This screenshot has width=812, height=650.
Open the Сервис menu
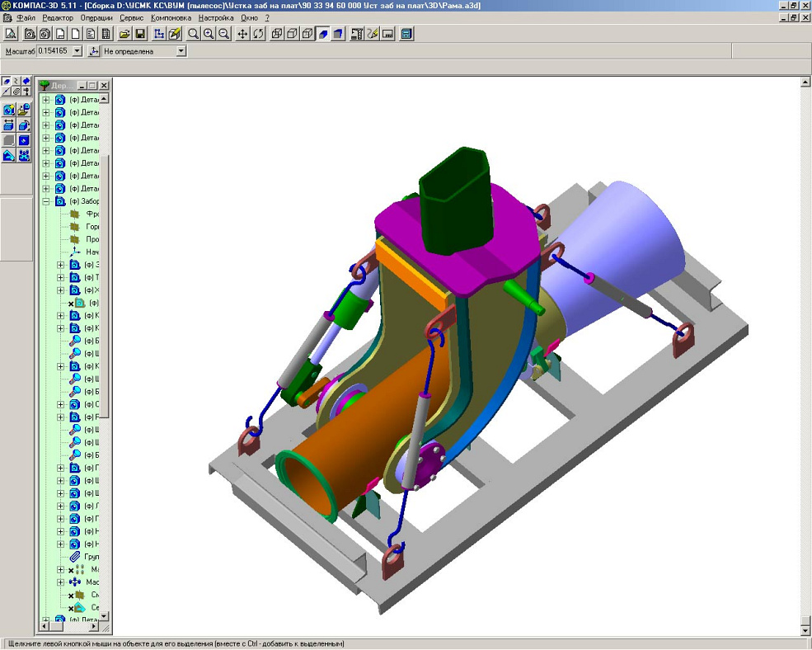[x=131, y=17]
